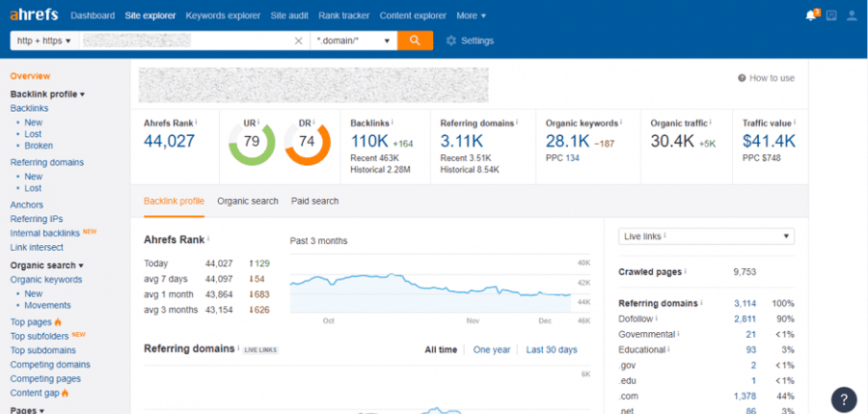Click the 28.1K organic keywords value

click(x=567, y=141)
